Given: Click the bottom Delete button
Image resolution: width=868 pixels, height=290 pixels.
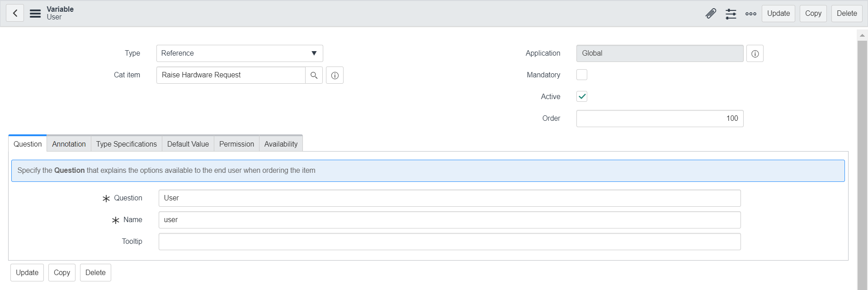Looking at the screenshot, I should (95, 272).
